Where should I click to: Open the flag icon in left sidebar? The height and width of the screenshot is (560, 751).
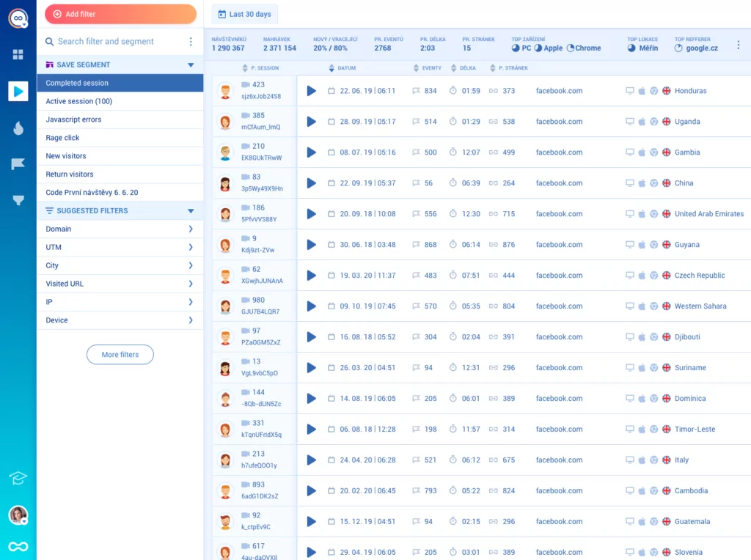[18, 164]
